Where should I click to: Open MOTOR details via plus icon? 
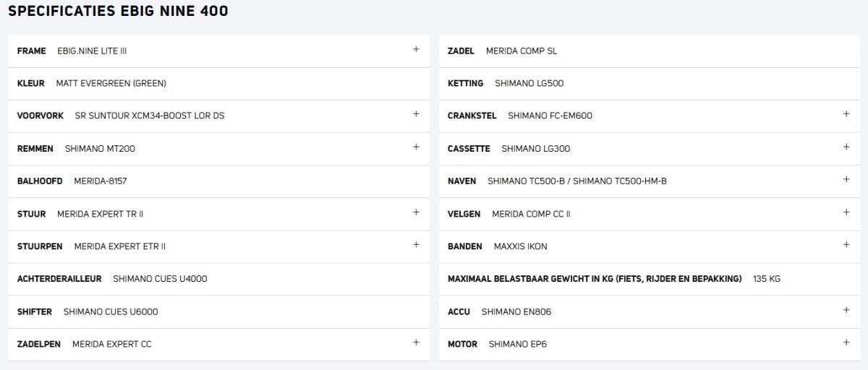click(846, 343)
